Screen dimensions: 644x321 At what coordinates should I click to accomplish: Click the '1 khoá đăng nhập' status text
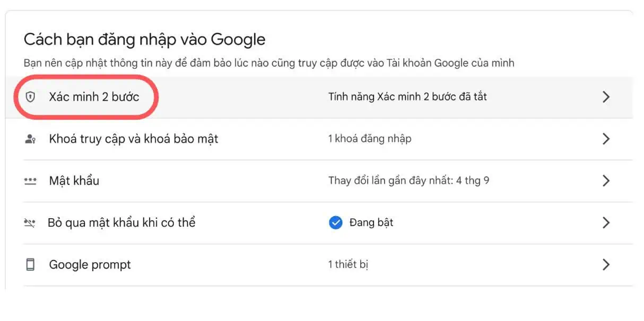pos(369,139)
